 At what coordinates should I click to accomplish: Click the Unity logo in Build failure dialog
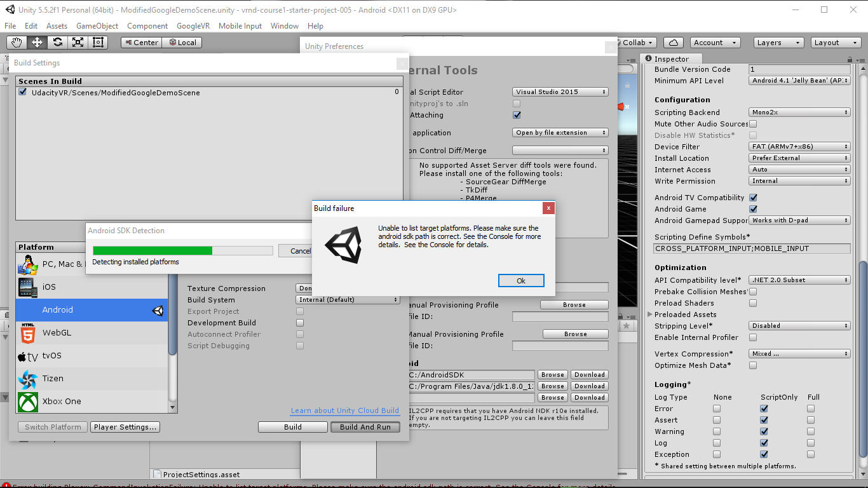point(344,246)
